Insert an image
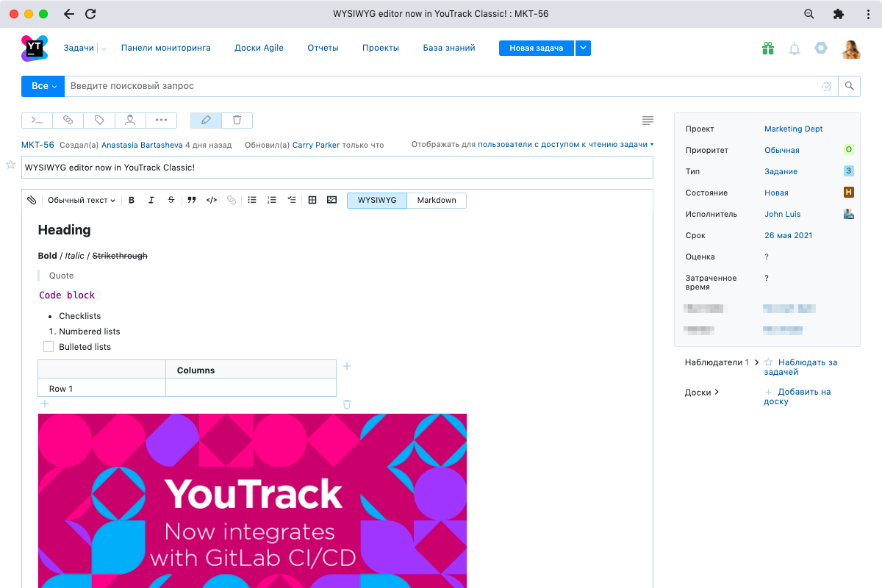 [332, 200]
